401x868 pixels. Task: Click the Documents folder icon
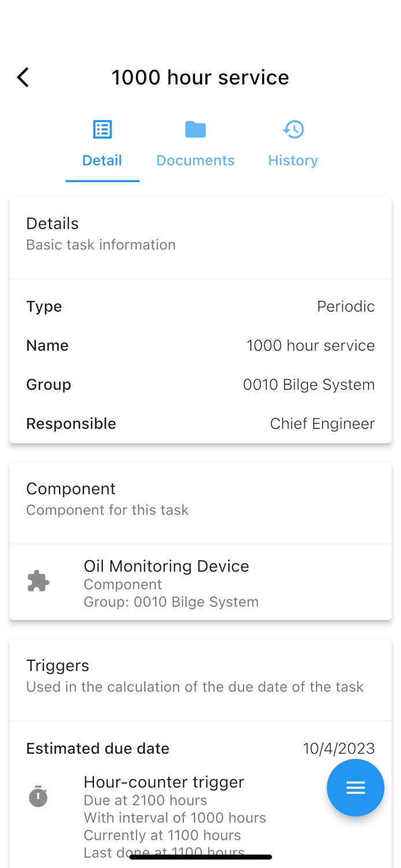(x=196, y=130)
